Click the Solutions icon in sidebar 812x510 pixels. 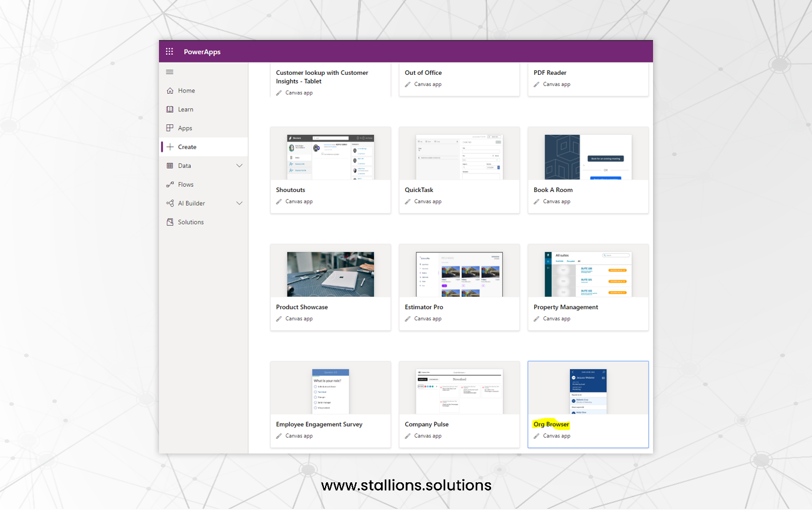(x=170, y=223)
